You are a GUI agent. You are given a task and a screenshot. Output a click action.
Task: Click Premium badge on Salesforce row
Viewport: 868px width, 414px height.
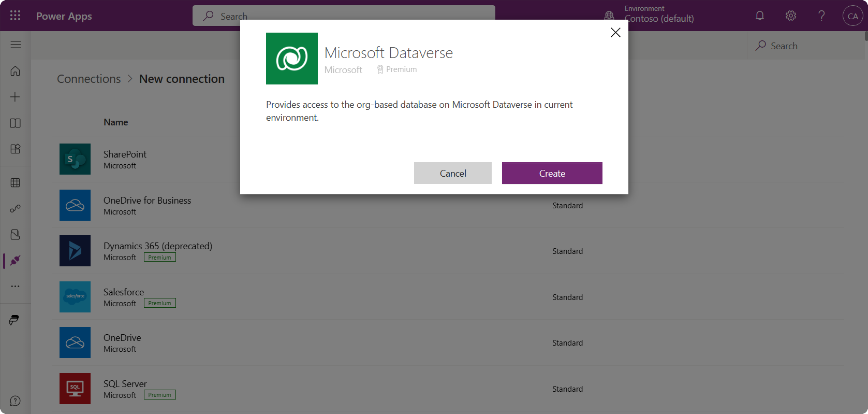tap(160, 303)
